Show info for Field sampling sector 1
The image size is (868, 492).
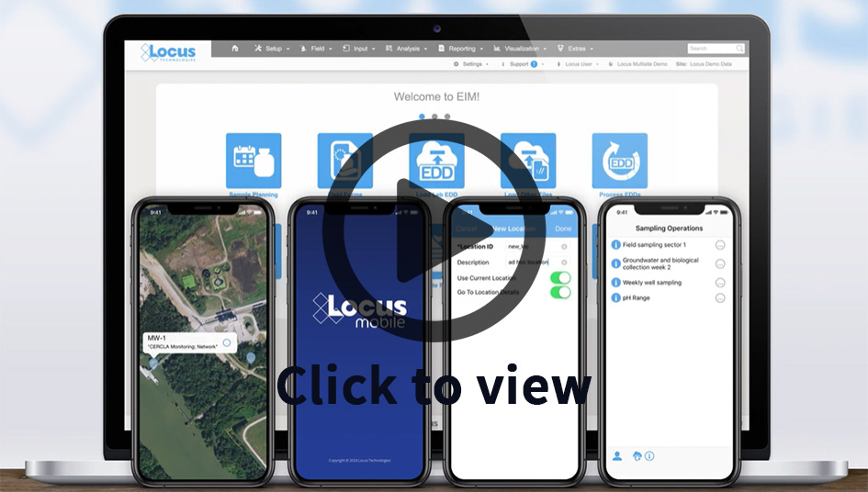pyautogui.click(x=615, y=244)
